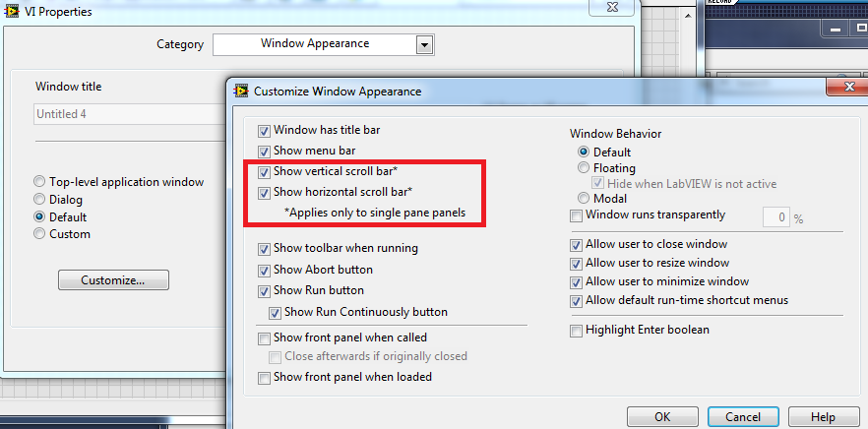This screenshot has height=429, width=868.
Task: Choose Modal window behavior
Action: coord(585,199)
